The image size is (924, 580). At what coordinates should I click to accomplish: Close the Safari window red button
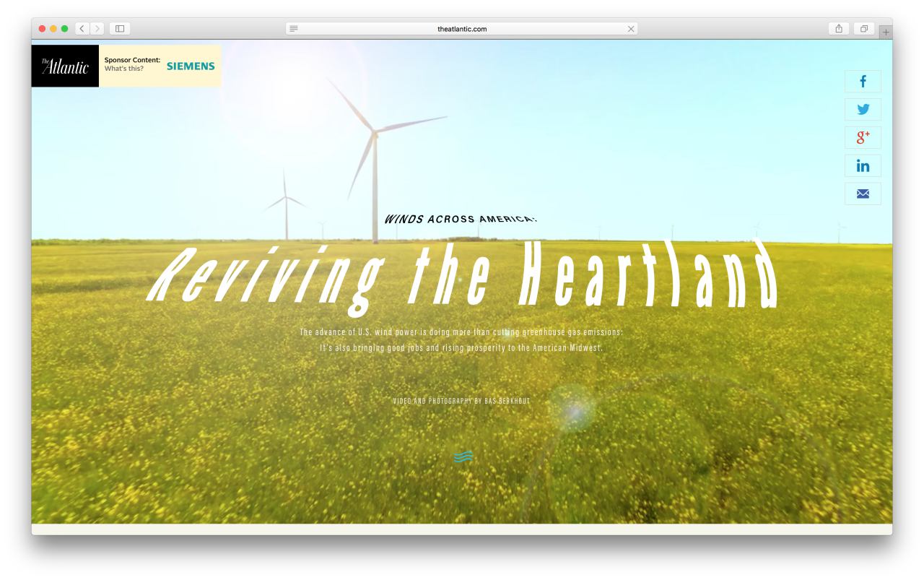tap(42, 29)
